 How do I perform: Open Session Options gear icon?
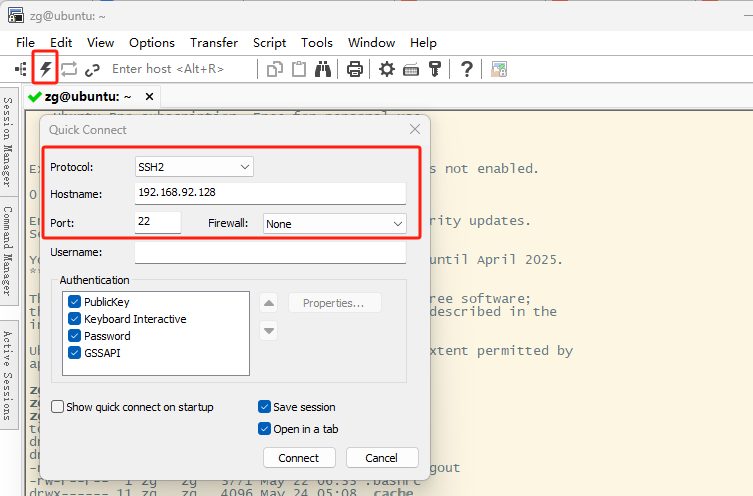(x=387, y=69)
